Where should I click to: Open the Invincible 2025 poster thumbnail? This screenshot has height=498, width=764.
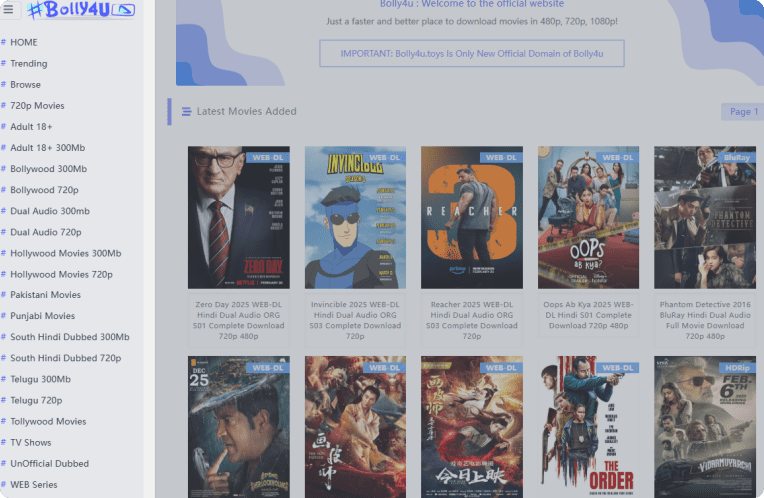355,218
